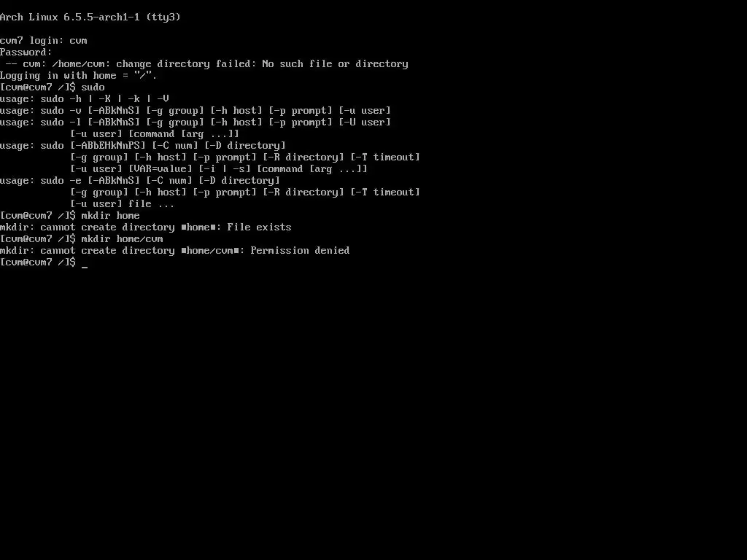This screenshot has height=560, width=747.
Task: Click the '(tty3)' text in the header
Action: pyautogui.click(x=163, y=17)
